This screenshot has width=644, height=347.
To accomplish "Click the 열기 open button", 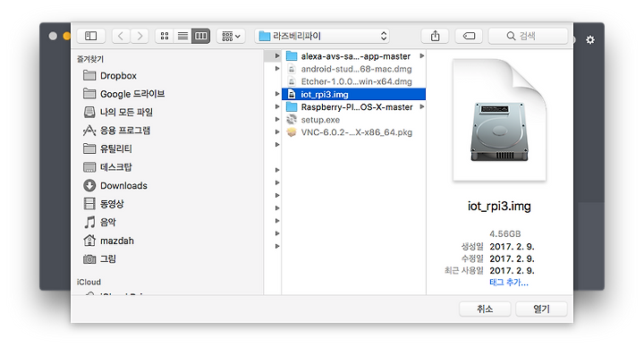I will pos(541,309).
